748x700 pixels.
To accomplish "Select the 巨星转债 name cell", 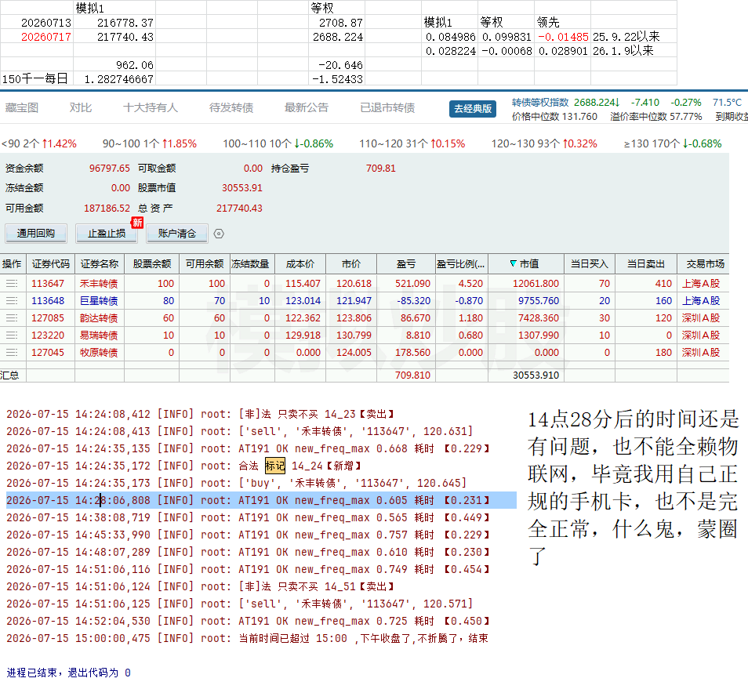I will pos(99,301).
